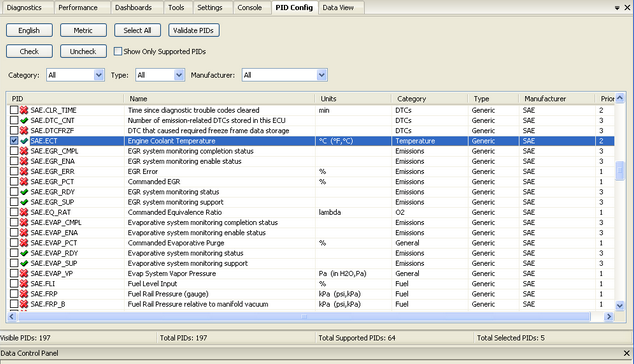This screenshot has width=634, height=364.
Task: Open the panel options arrow near close button
Action: [x=617, y=8]
